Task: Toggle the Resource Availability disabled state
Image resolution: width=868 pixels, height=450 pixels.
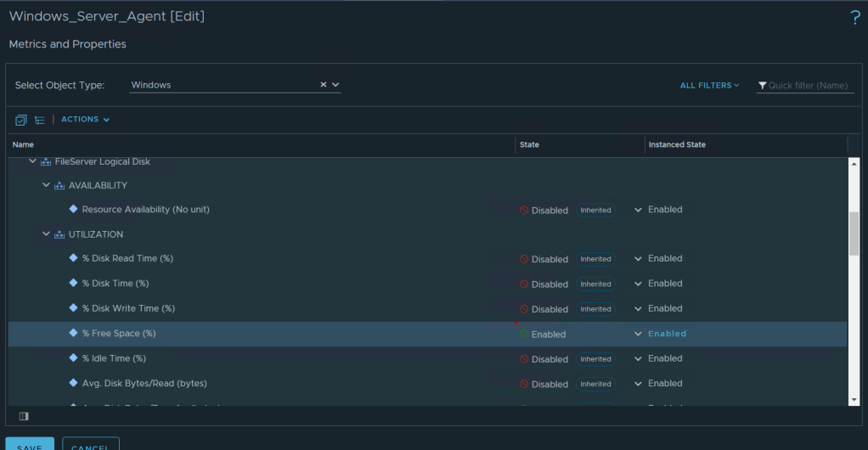Action: tap(544, 211)
